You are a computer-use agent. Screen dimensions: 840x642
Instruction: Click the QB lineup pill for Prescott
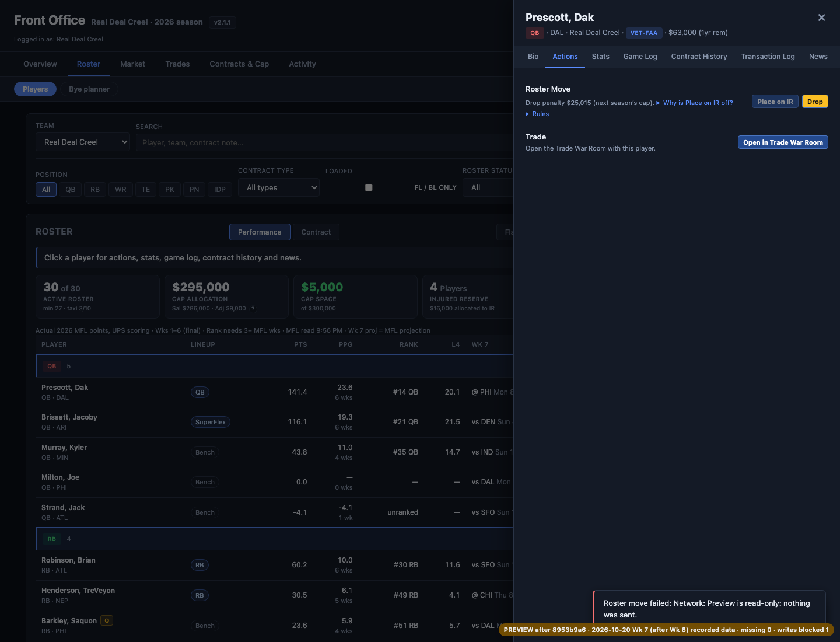pos(200,392)
